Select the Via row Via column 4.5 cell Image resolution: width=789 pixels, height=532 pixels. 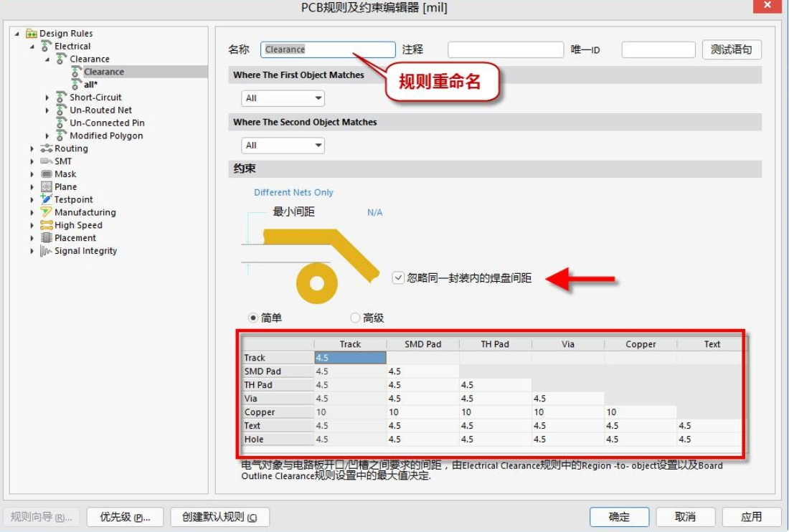tap(568, 398)
